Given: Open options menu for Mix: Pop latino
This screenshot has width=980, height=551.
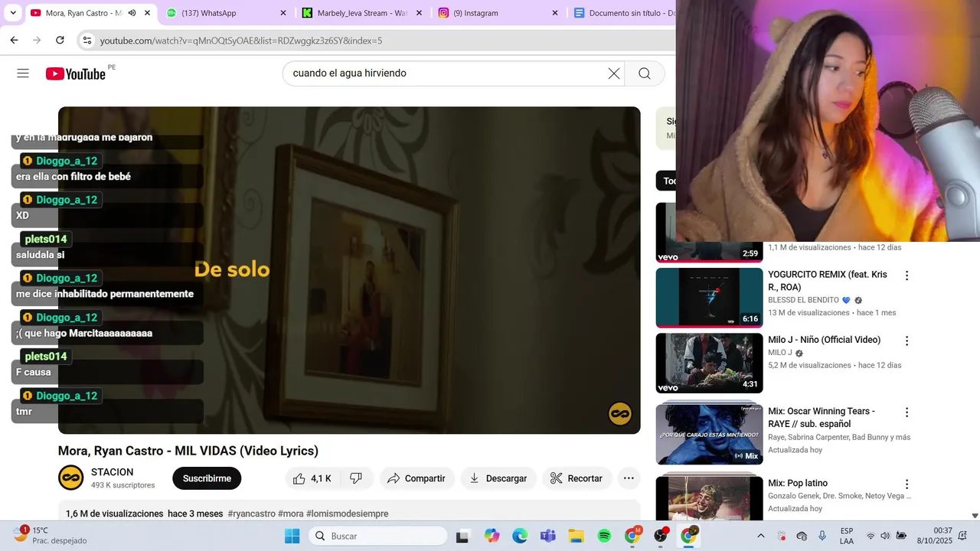Looking at the screenshot, I should click(907, 484).
